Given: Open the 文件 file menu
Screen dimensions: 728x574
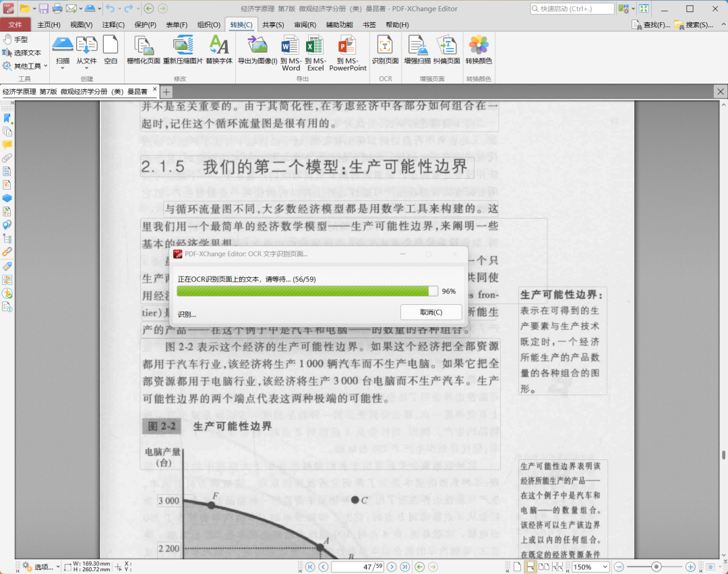Looking at the screenshot, I should (16, 25).
